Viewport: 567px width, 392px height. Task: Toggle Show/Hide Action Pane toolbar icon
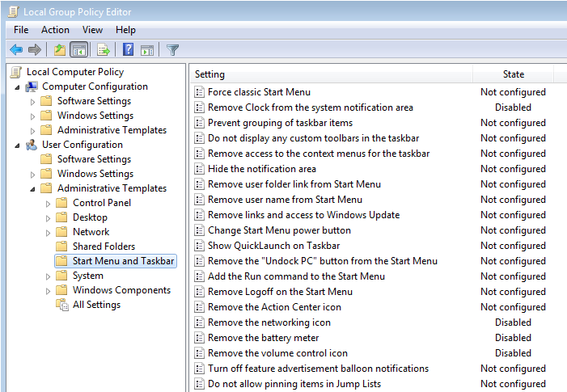pyautogui.click(x=147, y=50)
